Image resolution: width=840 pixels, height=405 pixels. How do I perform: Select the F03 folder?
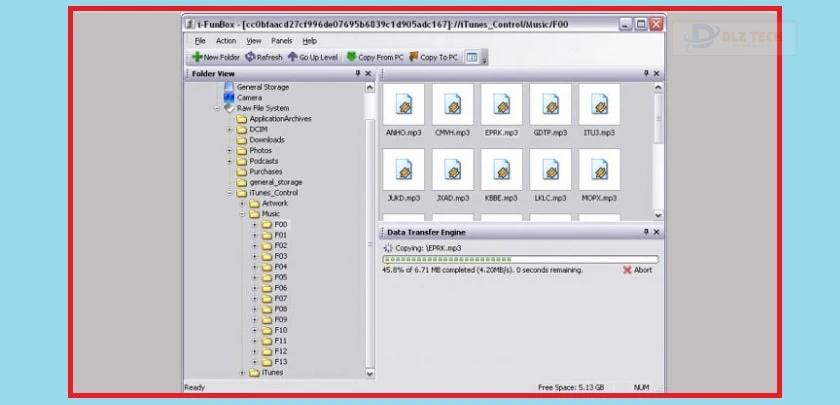[x=281, y=256]
